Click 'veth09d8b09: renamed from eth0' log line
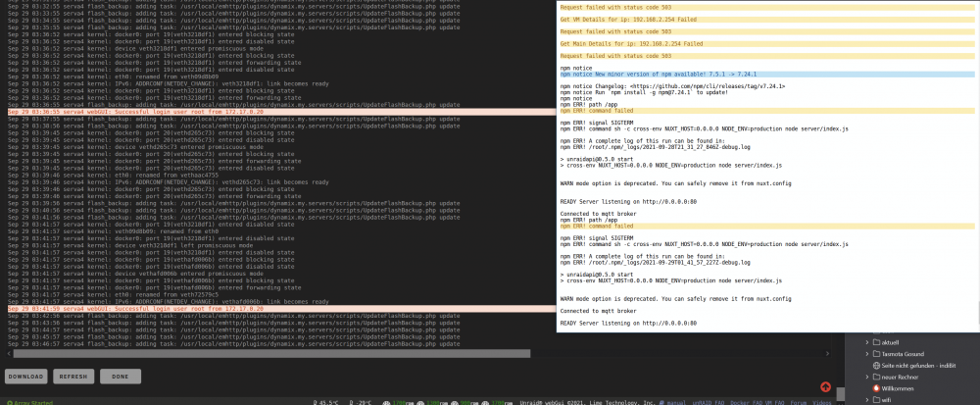 pyautogui.click(x=113, y=231)
